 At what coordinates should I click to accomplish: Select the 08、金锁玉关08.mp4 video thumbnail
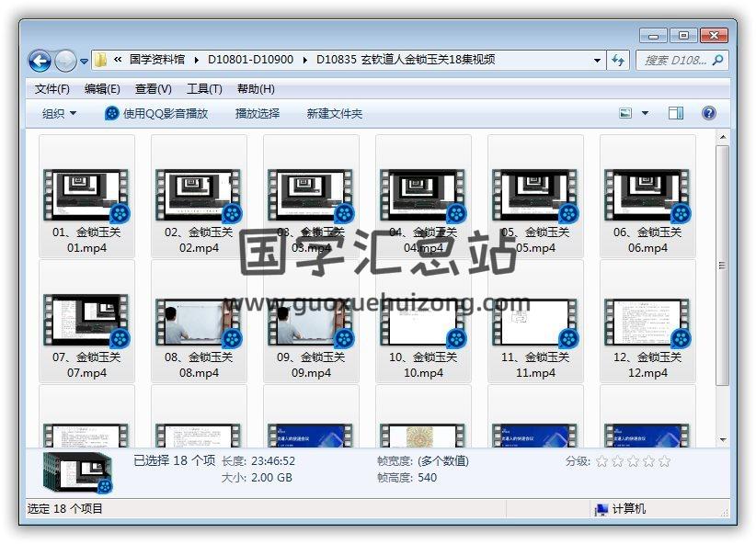(199, 323)
